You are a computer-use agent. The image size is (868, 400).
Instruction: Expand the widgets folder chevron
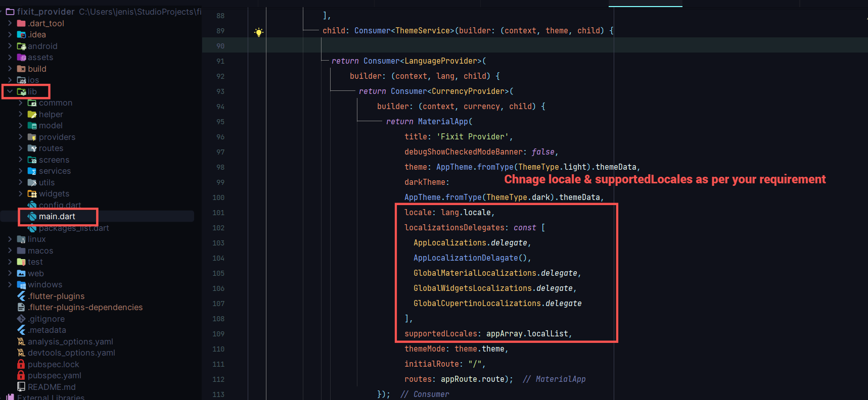click(21, 193)
